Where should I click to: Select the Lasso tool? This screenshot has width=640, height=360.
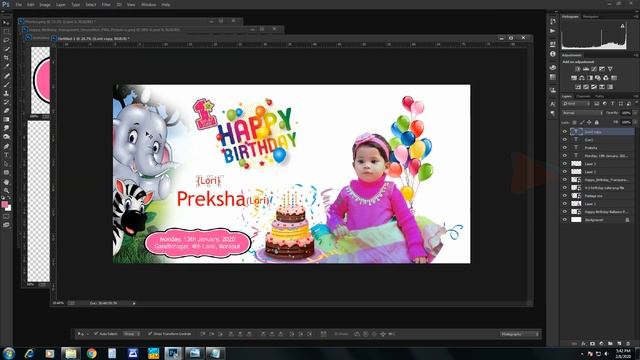[6, 40]
